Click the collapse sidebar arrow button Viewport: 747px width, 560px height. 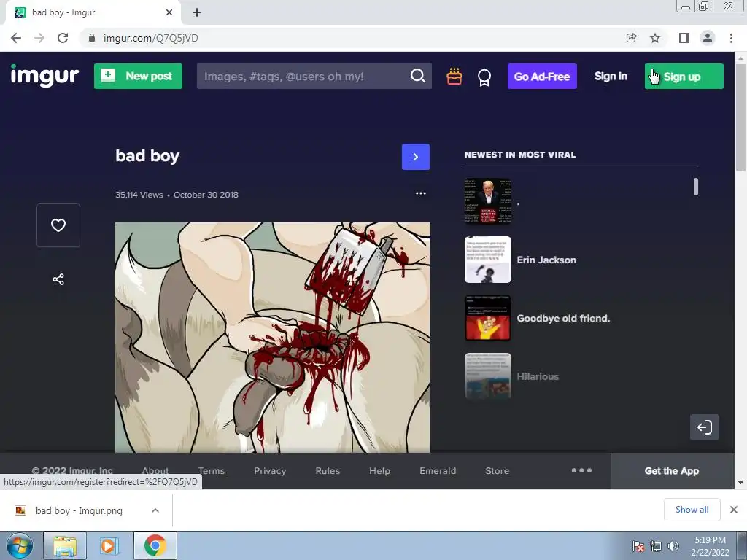tap(704, 427)
